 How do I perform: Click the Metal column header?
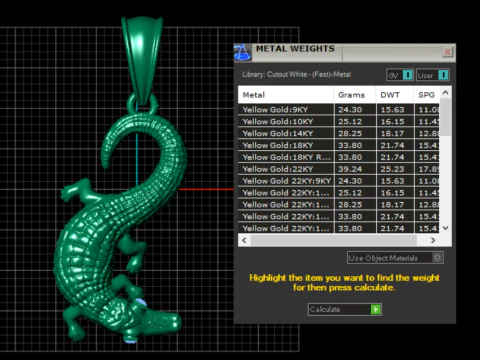(286, 95)
